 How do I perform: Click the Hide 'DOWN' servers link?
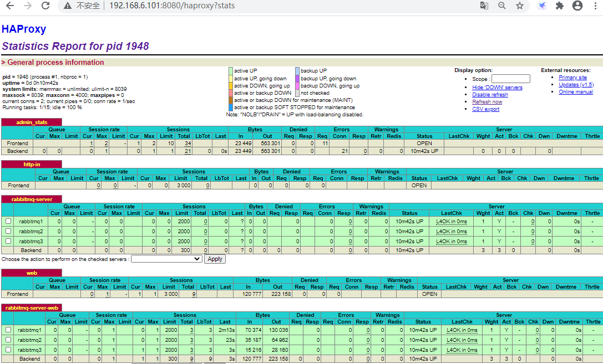tap(497, 88)
